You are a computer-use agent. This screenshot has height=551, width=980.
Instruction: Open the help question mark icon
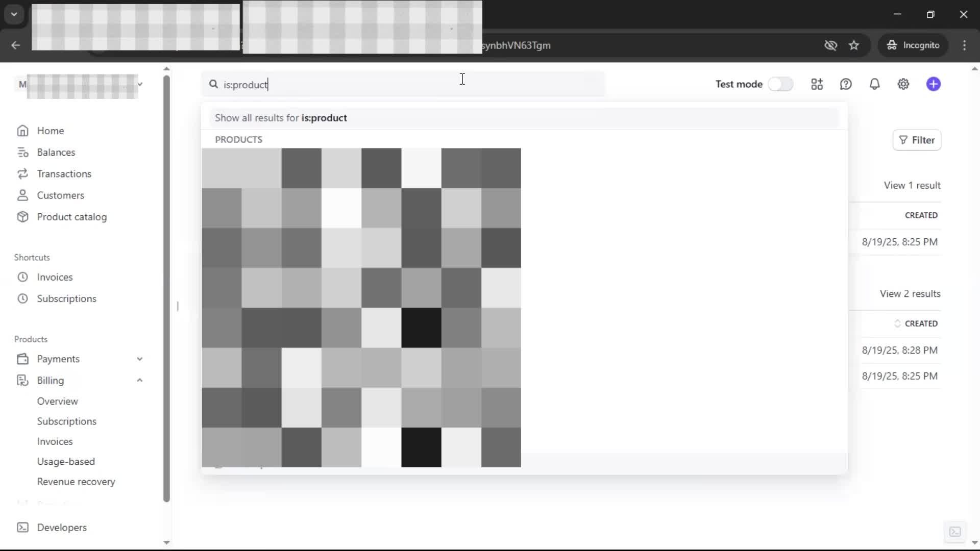point(846,84)
